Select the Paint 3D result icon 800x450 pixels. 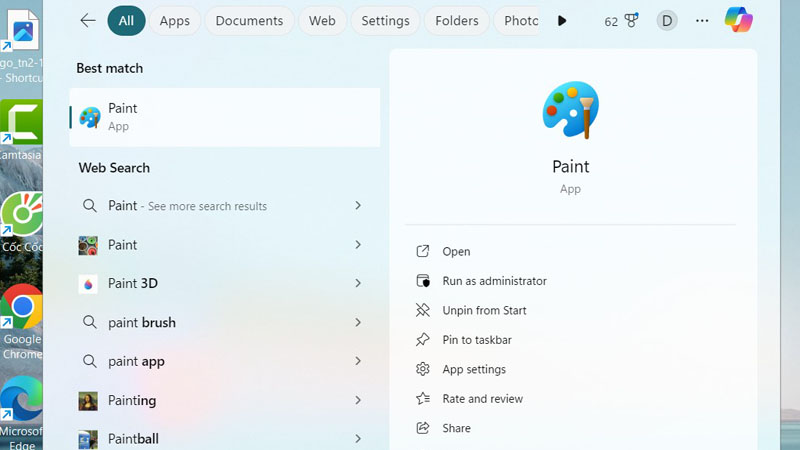88,284
